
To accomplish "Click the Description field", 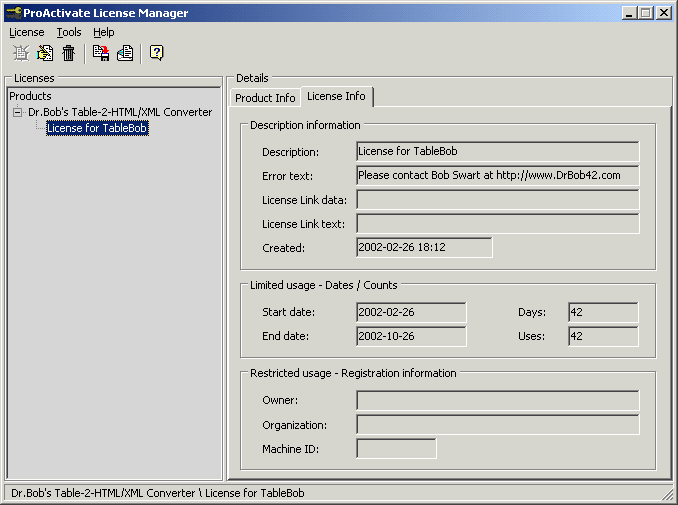I will (x=498, y=151).
